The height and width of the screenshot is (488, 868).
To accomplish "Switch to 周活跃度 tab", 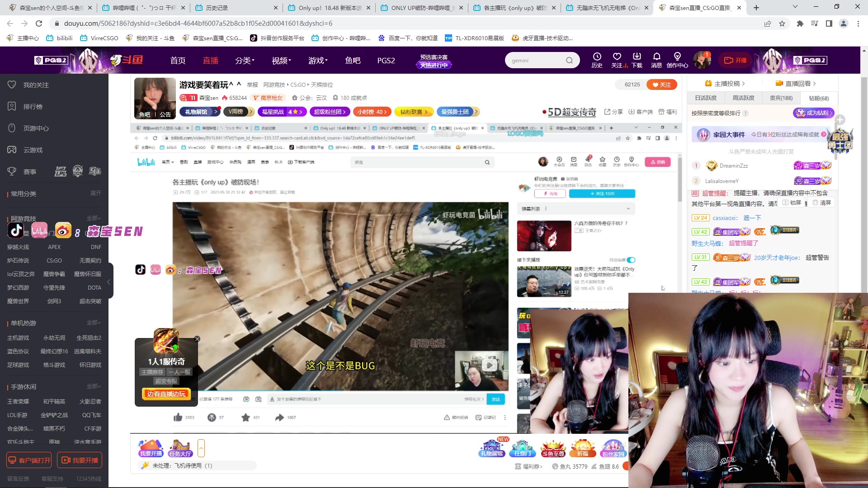I will click(743, 98).
